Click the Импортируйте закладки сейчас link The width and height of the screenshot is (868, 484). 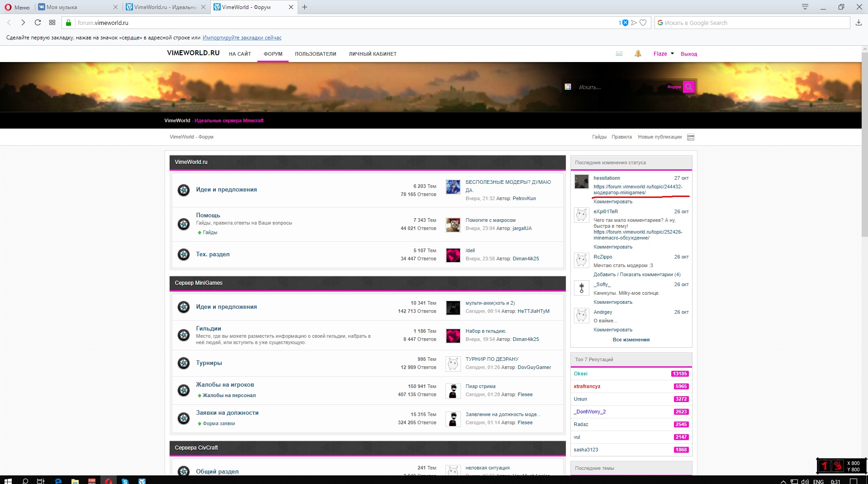(242, 38)
